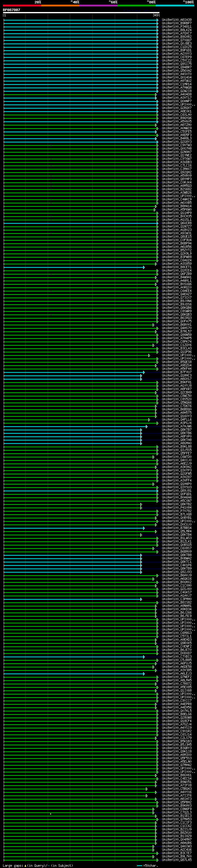Click the Large gaps legend text
The image size is (197, 868).
[13, 865]
